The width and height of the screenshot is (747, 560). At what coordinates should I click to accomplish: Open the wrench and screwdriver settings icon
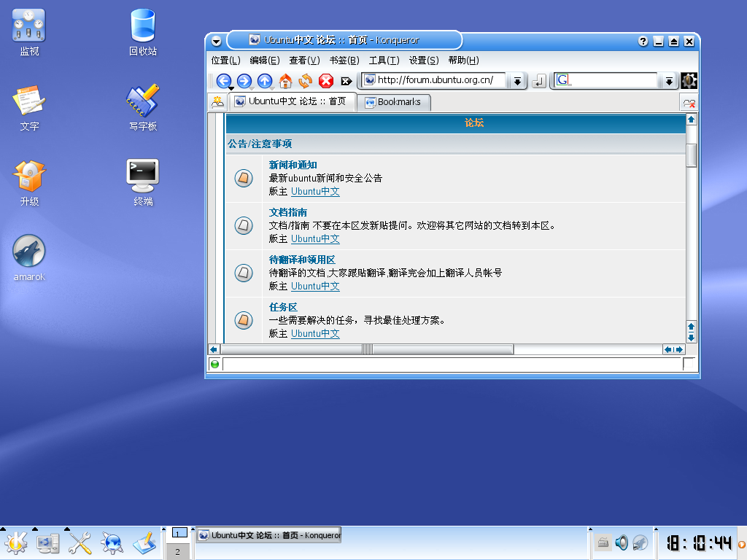click(x=80, y=543)
